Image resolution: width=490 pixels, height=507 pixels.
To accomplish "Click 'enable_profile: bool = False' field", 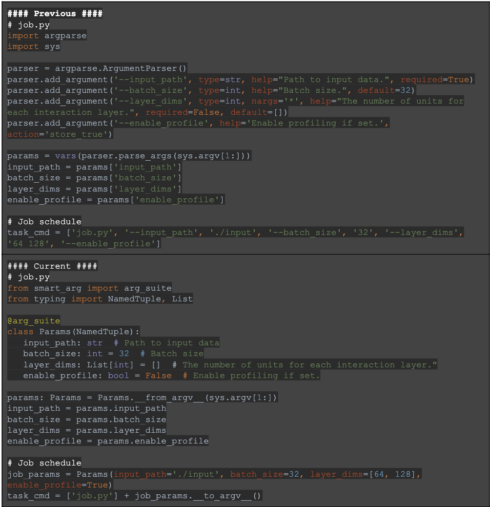I will 97,376.
